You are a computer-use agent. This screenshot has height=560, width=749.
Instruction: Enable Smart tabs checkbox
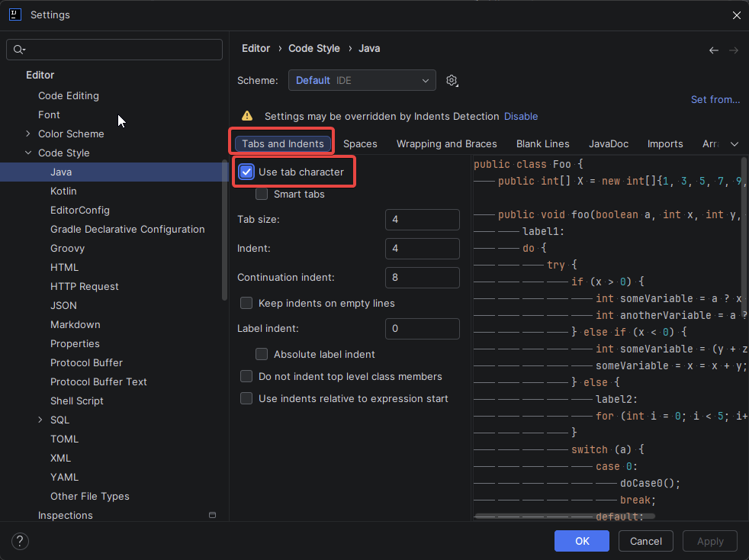point(262,195)
